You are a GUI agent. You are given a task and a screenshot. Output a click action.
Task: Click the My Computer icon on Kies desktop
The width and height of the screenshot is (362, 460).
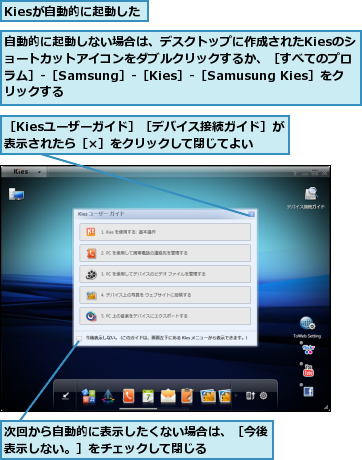pyautogui.click(x=16, y=194)
